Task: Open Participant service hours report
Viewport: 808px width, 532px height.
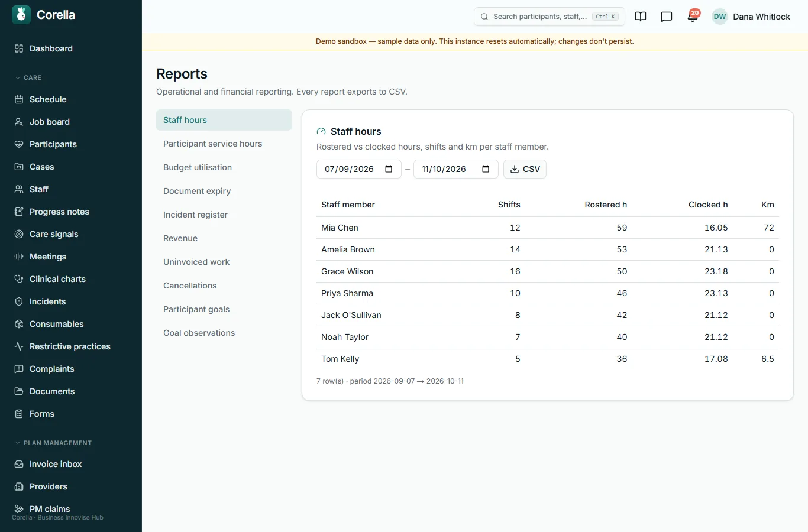Action: tap(224, 144)
